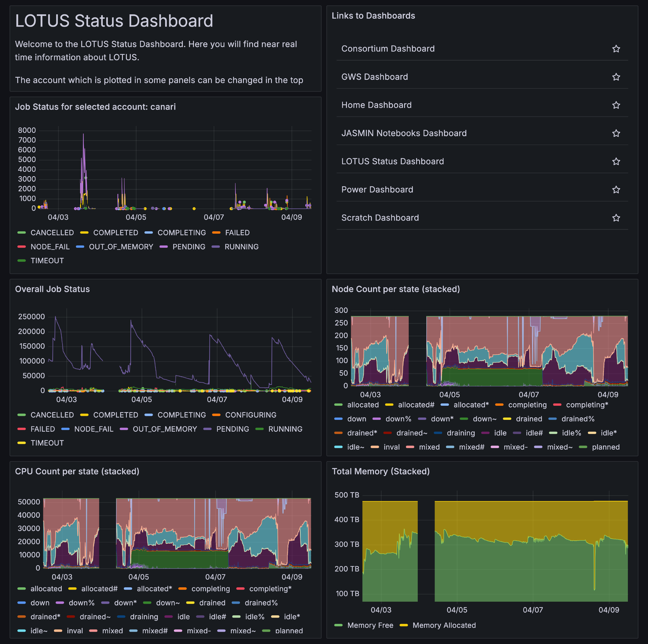648x644 pixels.
Task: Select NODE_FAIL in Overall Job Status legend
Action: 93,429
